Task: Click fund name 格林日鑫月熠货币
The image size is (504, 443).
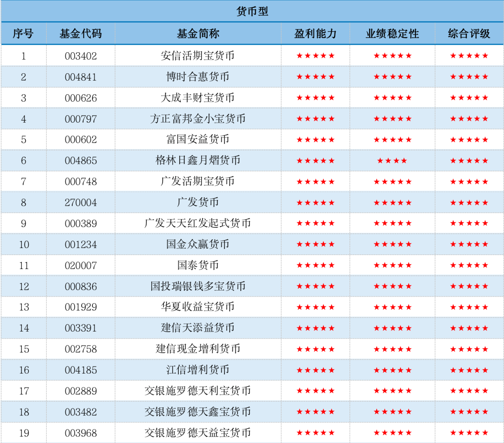Action: pyautogui.click(x=198, y=160)
